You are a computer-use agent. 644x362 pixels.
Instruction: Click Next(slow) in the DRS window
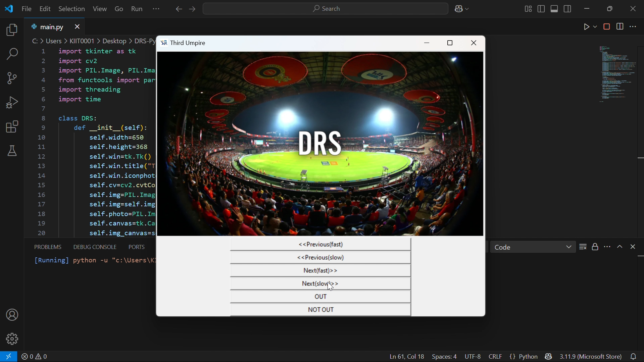coord(320,283)
